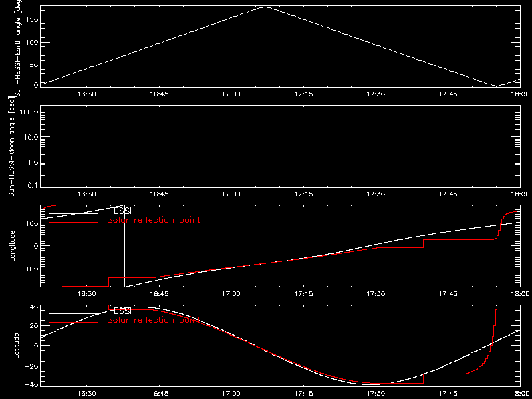This screenshot has width=532, height=399.
Task: Click the 50 tick label on Earth angle plot
Action: click(33, 65)
